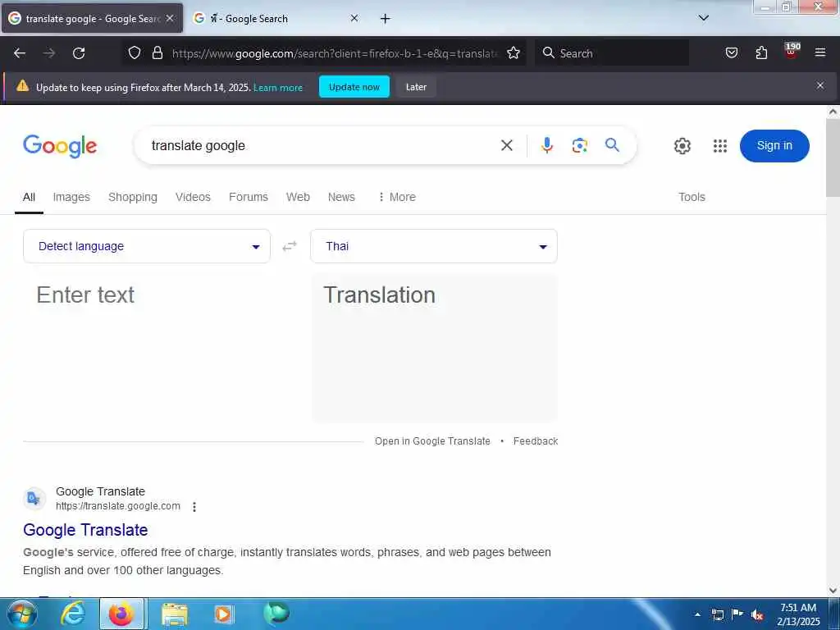Open Windows Explorer folder in taskbar
Viewport: 840px width, 630px height.
point(175,614)
